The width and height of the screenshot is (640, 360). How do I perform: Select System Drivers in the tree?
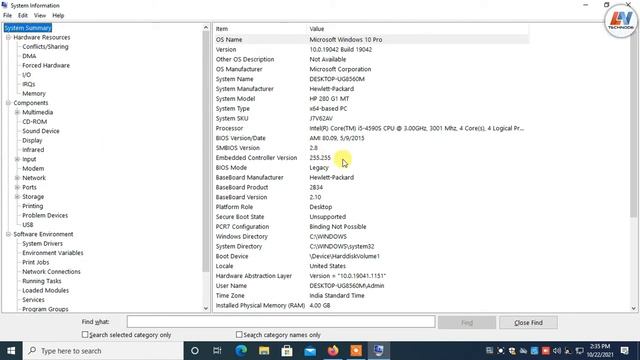click(x=42, y=244)
